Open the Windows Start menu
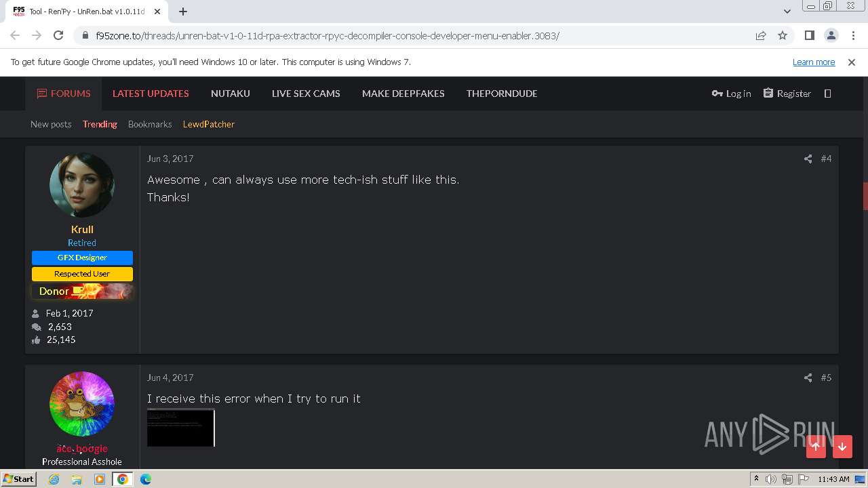868x488 pixels. (x=19, y=479)
